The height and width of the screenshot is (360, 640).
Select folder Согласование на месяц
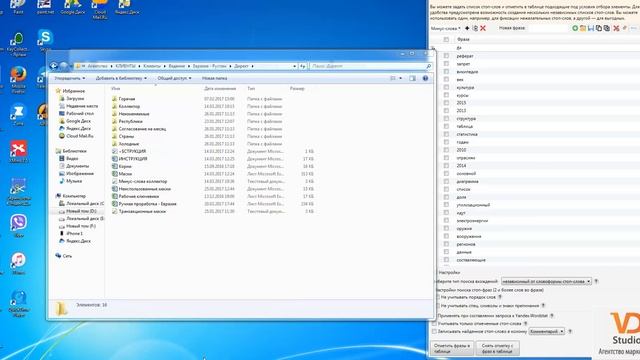pyautogui.click(x=142, y=129)
